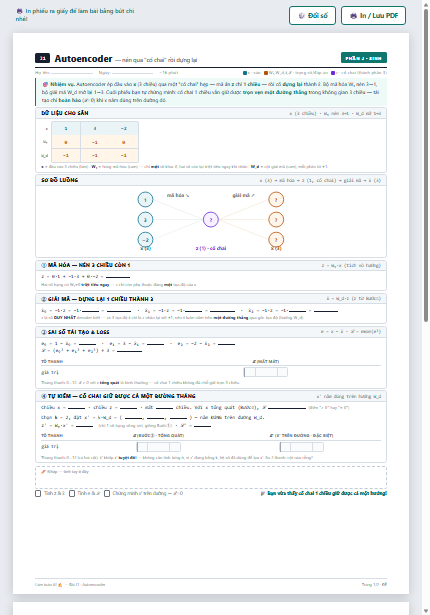The height and width of the screenshot is (615, 430).
Task: Click the purple bottleneck node z in diagram
Action: (211, 220)
